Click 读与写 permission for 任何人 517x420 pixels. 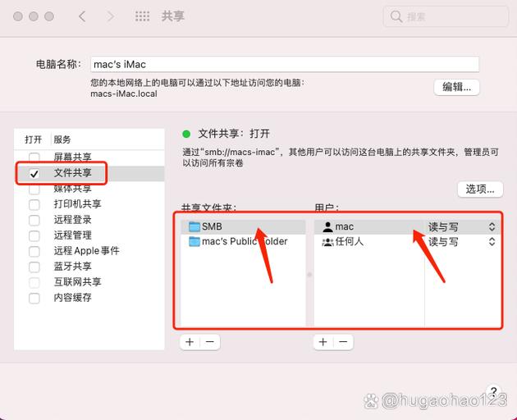tap(443, 242)
